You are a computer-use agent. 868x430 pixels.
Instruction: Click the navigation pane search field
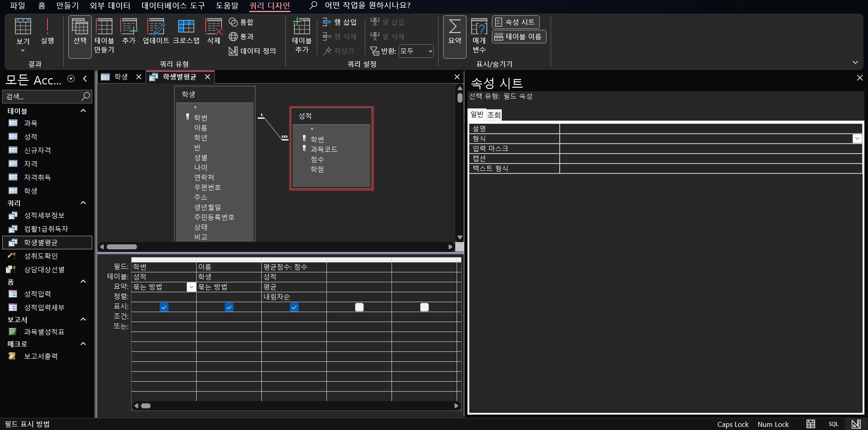42,96
